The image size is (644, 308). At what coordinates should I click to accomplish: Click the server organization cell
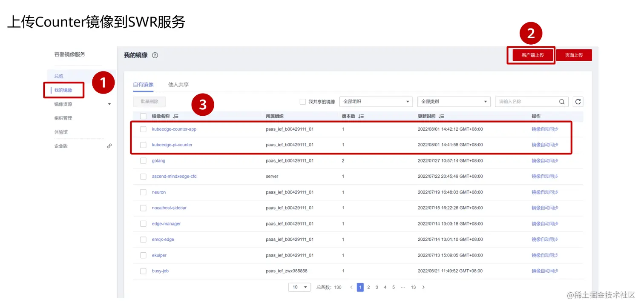click(x=272, y=177)
